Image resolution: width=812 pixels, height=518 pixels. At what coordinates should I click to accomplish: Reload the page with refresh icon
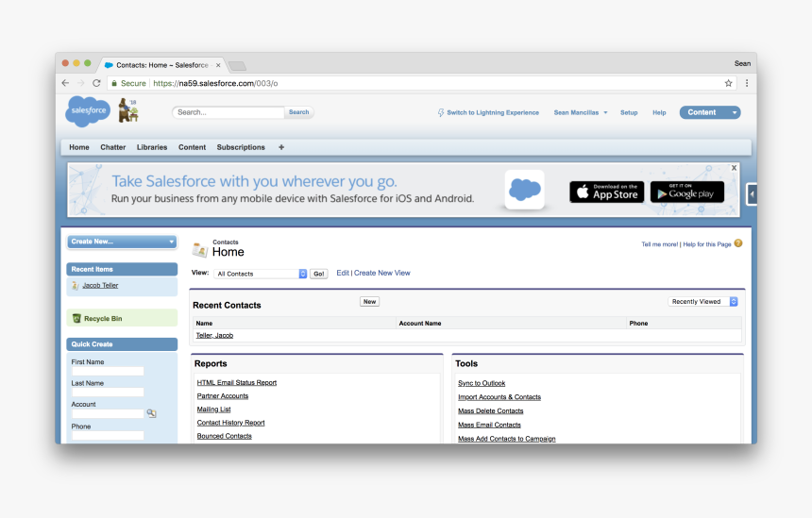tap(96, 83)
